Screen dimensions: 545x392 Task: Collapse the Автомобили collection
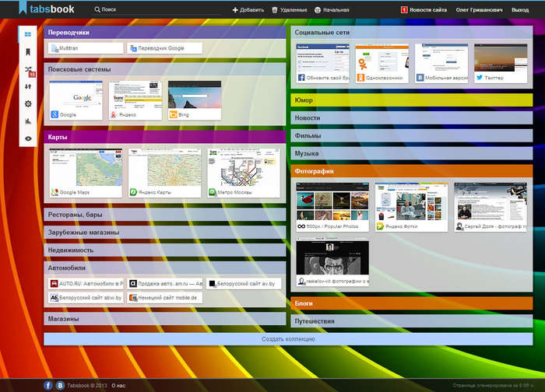point(165,268)
